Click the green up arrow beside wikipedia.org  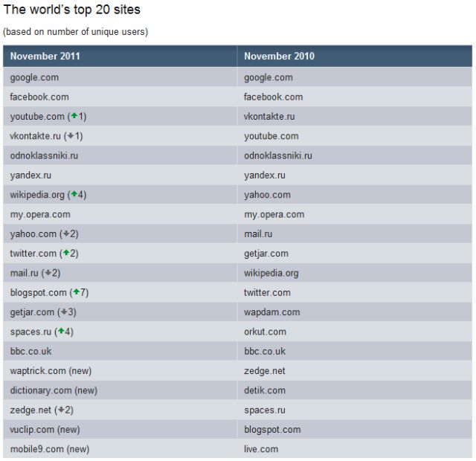click(x=74, y=194)
